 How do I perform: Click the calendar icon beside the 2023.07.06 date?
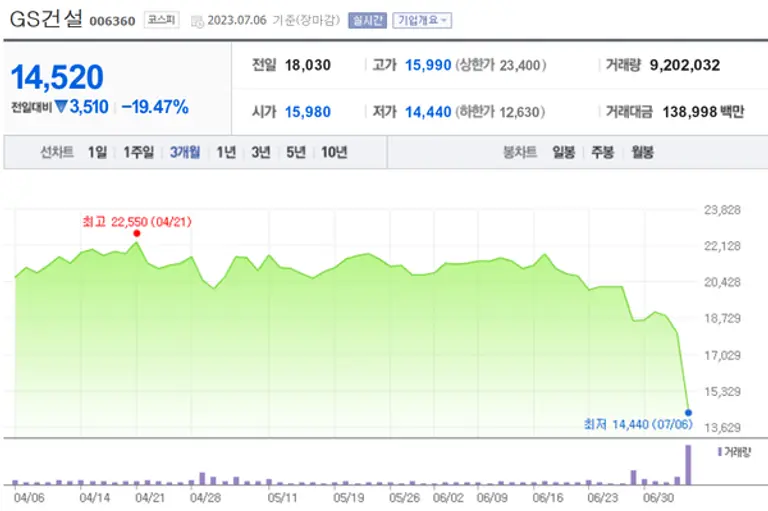(x=197, y=20)
